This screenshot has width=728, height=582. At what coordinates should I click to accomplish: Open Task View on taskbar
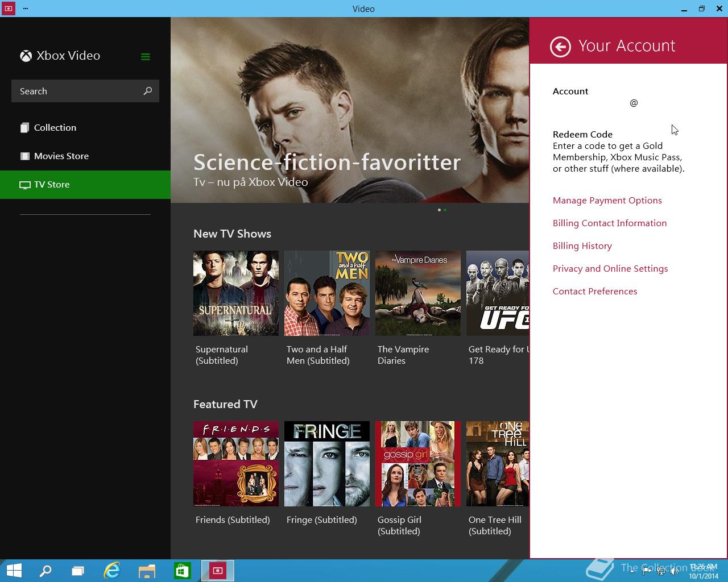(77, 571)
